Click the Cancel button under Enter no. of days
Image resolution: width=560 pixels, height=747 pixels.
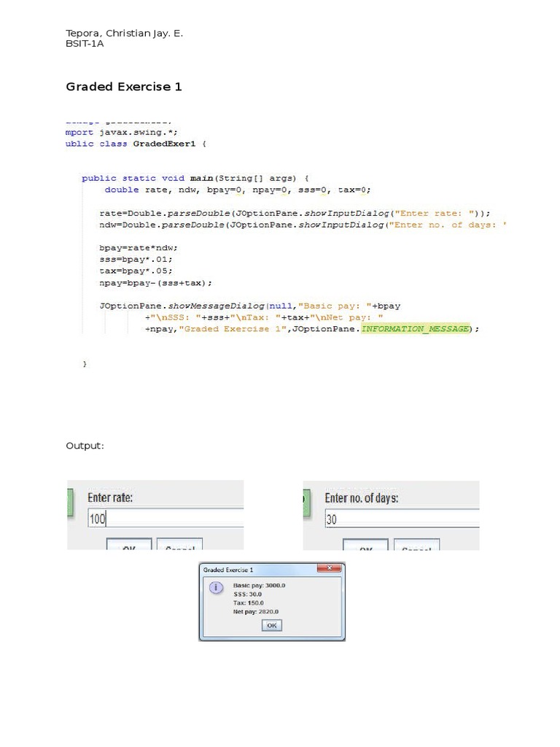(416, 545)
